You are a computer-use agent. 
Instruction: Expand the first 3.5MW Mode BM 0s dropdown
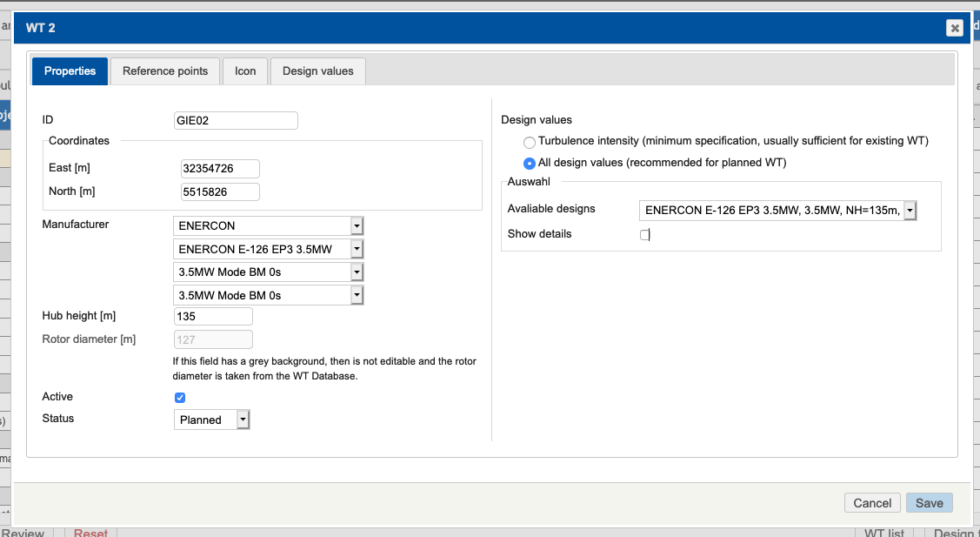coord(357,272)
